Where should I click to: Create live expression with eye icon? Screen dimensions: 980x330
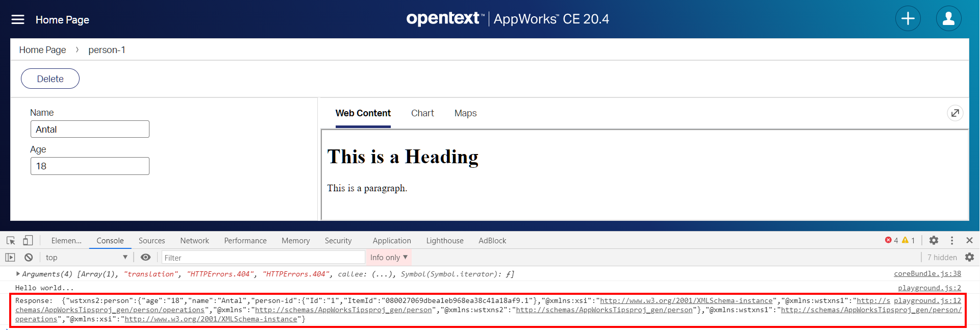point(145,258)
